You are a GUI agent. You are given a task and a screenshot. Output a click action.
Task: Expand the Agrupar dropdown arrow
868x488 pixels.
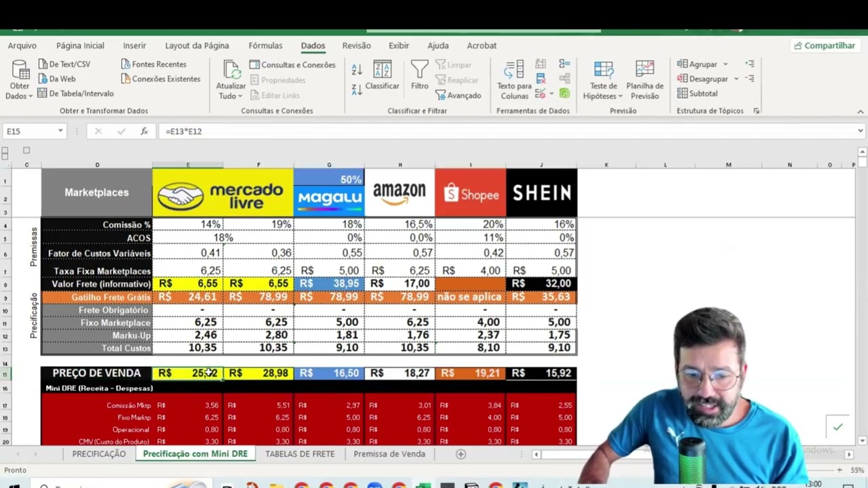(x=725, y=64)
